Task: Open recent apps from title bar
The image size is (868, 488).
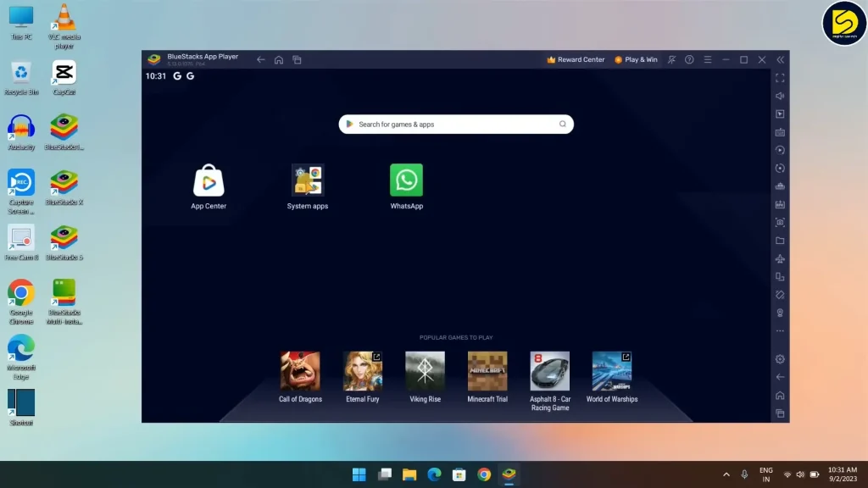Action: tap(297, 60)
